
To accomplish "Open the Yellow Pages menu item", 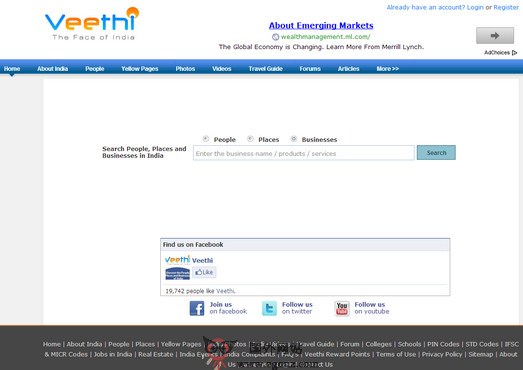I will [x=140, y=69].
